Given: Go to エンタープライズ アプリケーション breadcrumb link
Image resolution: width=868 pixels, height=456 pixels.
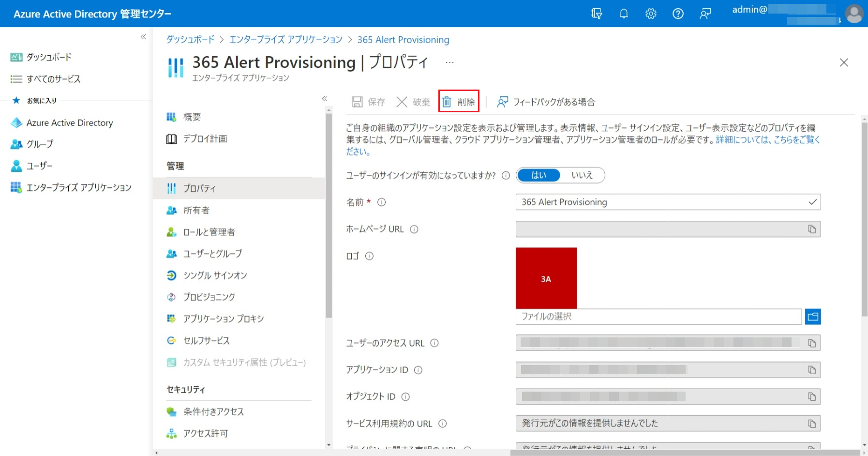Looking at the screenshot, I should click(285, 40).
